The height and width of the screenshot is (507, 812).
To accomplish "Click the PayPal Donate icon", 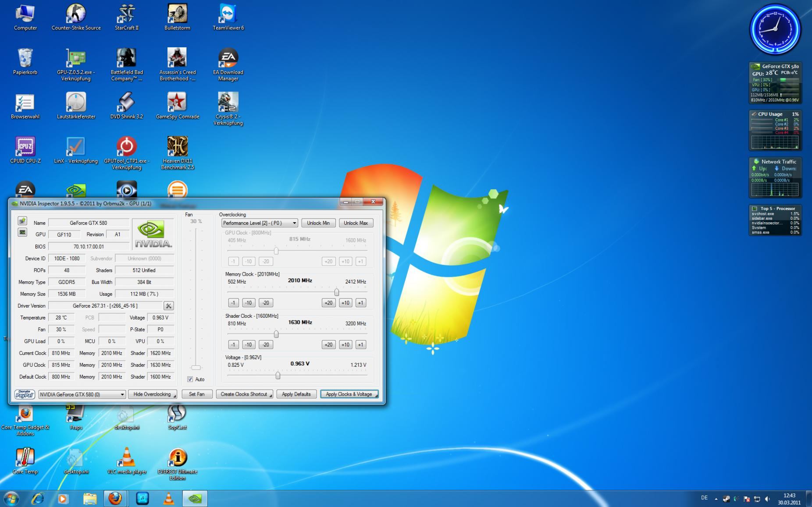I will (x=25, y=394).
